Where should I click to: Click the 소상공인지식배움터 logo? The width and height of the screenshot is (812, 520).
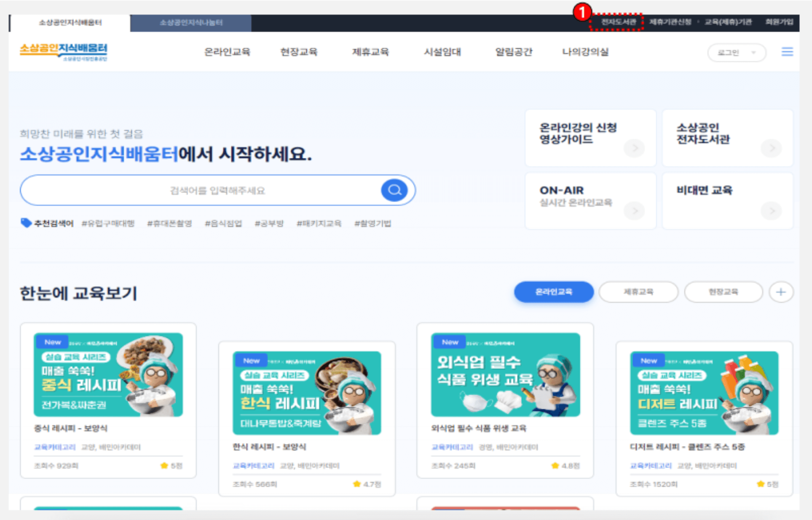[64, 51]
